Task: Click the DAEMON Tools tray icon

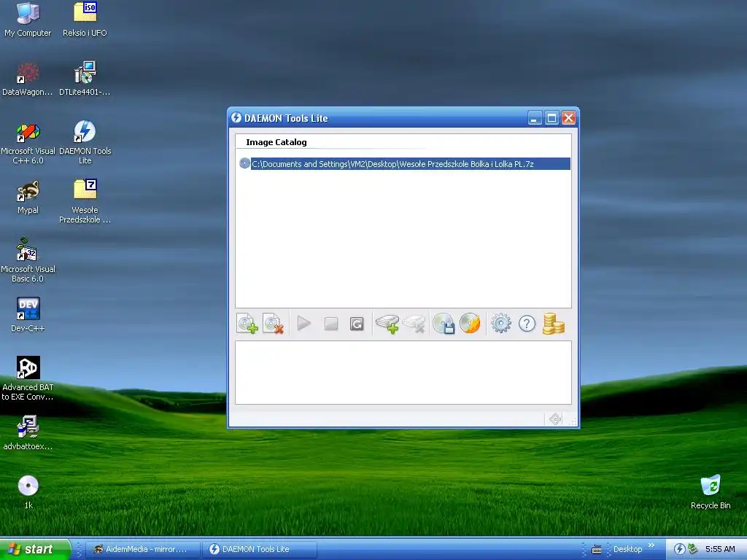Action: (x=680, y=549)
